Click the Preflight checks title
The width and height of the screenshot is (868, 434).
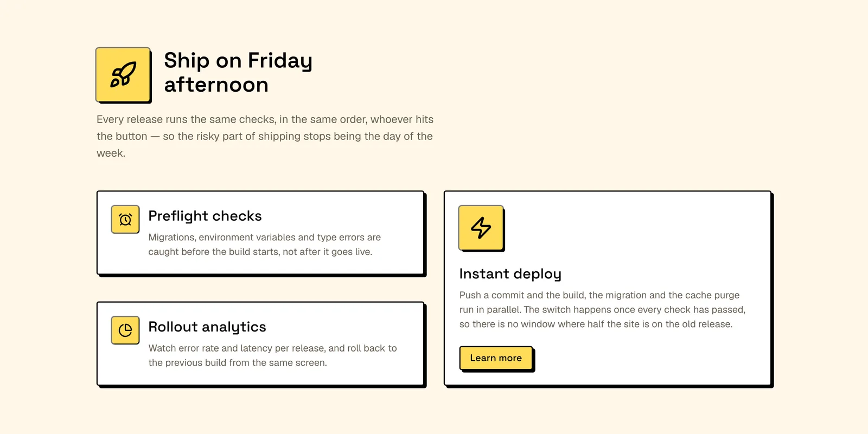click(205, 216)
